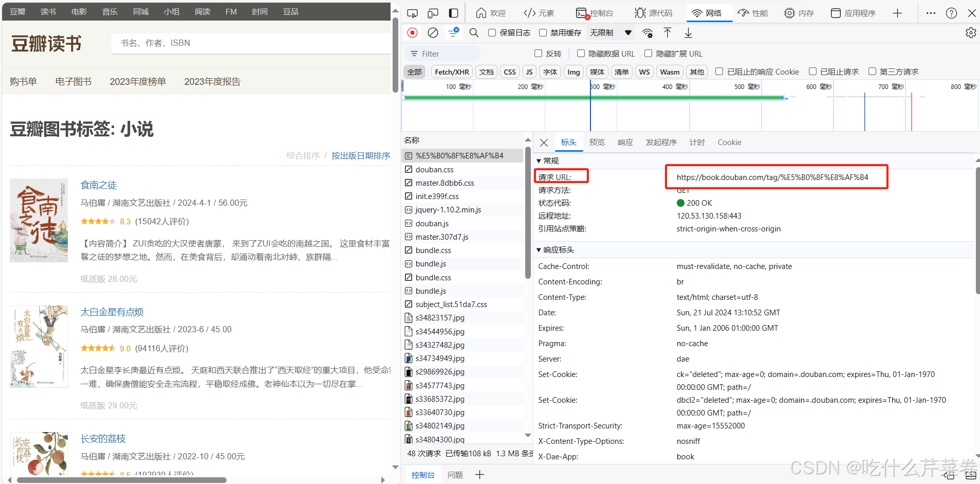The image size is (980, 484).
Task: Open network settings gear icon
Action: coord(971,33)
